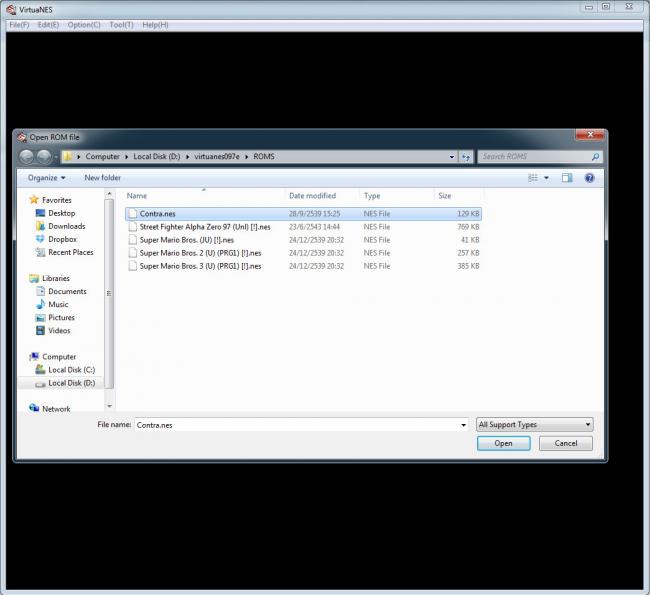This screenshot has height=595, width=650.
Task: Sort by Date modified column header
Action: [323, 196]
